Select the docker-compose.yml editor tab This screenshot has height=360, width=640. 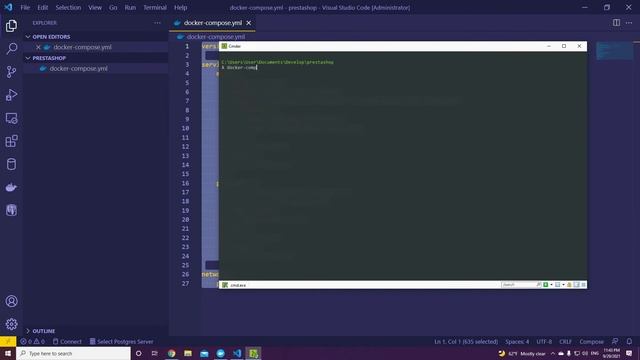tap(213, 23)
